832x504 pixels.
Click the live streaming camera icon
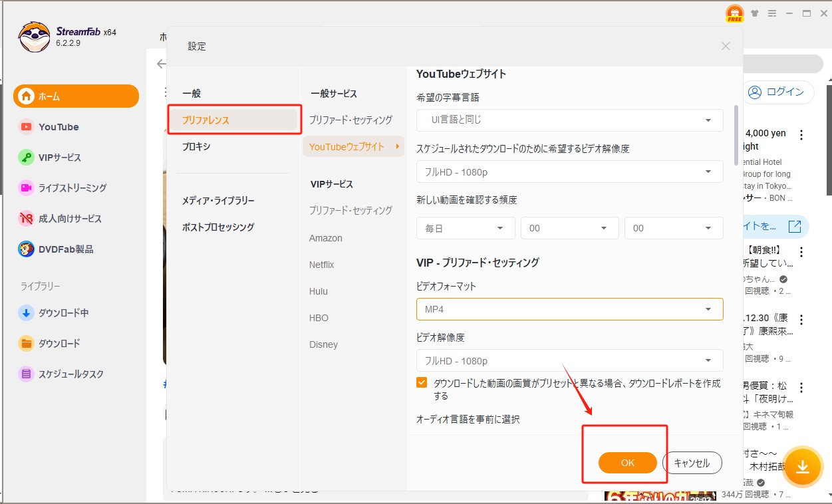(27, 188)
